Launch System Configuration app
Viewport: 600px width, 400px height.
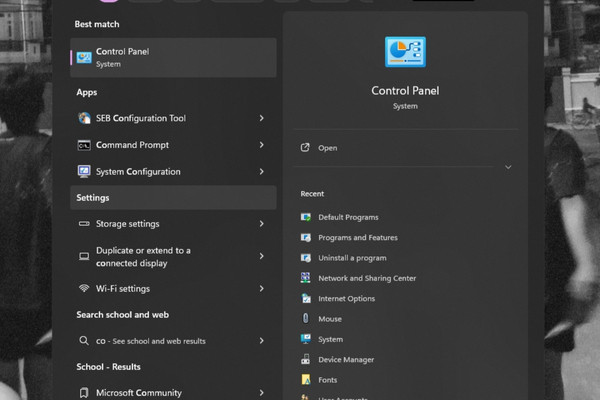tap(173, 171)
